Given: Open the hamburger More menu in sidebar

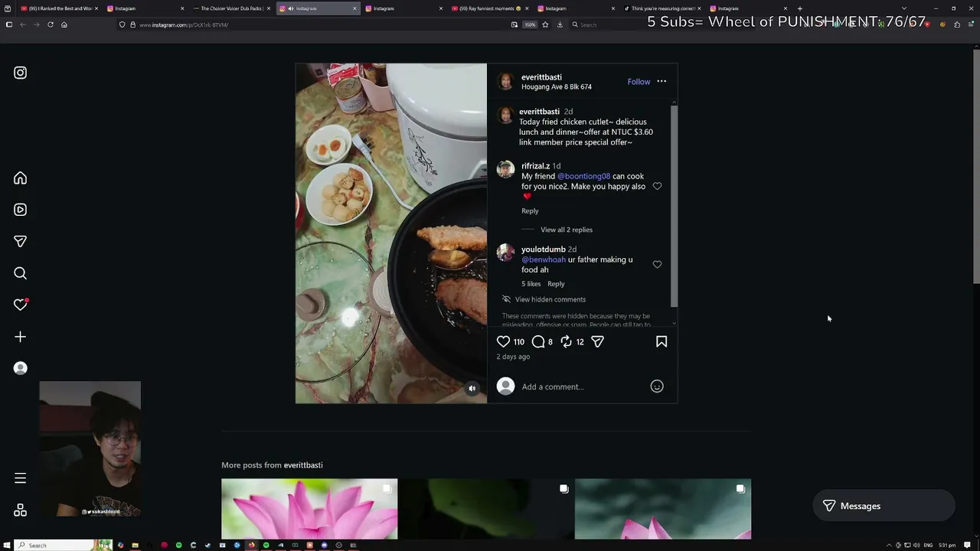Looking at the screenshot, I should click(21, 478).
